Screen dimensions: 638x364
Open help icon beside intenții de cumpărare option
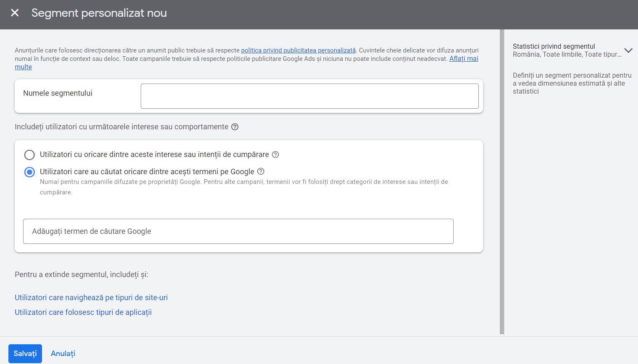click(276, 155)
